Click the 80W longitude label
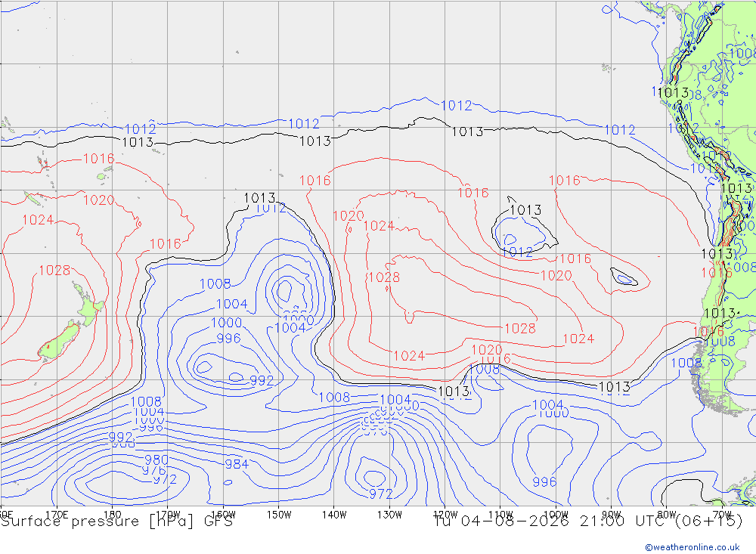 tap(667, 515)
